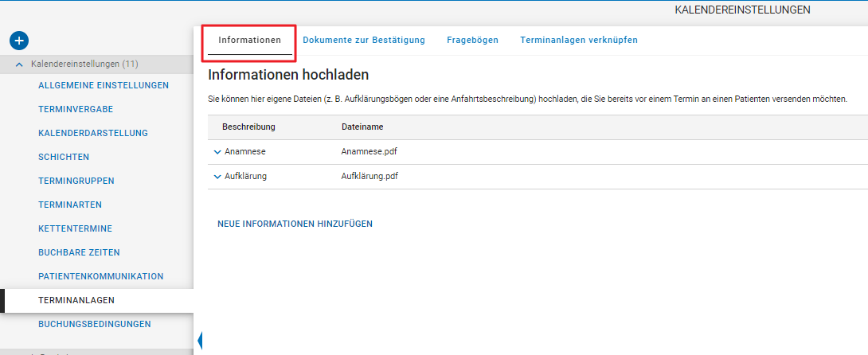Go to Buchbare Zeiten
This screenshot has height=355, width=868.
pyautogui.click(x=79, y=252)
